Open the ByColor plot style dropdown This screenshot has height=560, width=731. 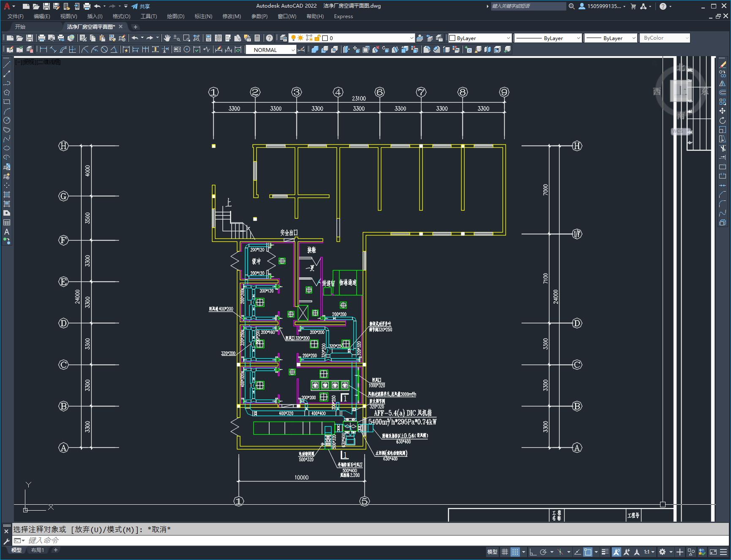(665, 38)
